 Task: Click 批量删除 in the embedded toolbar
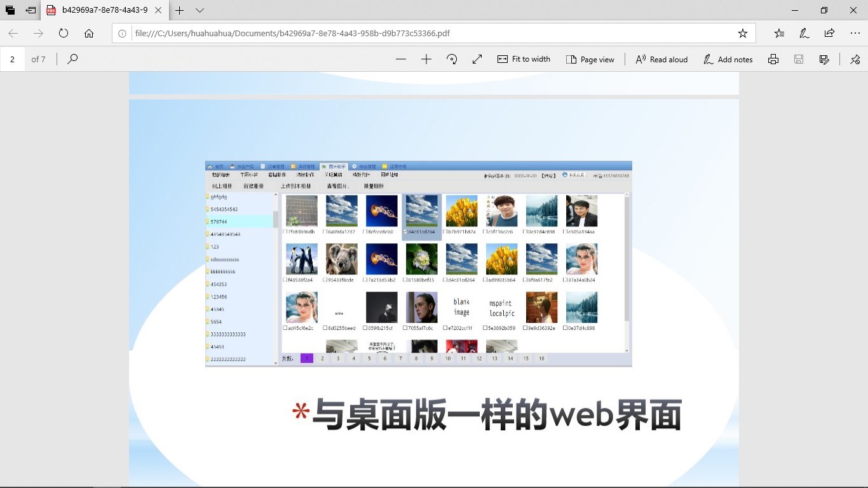pyautogui.click(x=374, y=186)
